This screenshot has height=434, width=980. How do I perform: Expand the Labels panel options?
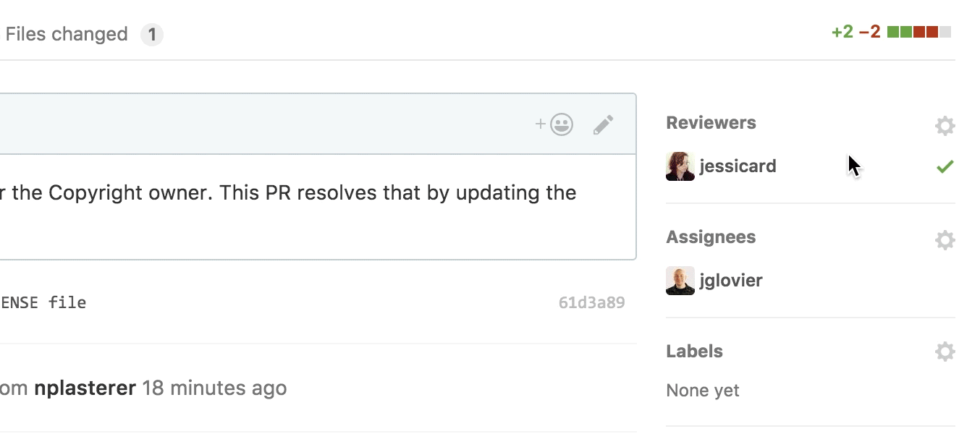pos(945,351)
